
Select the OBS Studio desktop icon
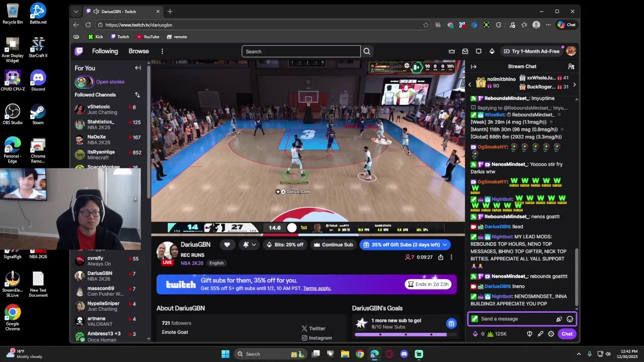(x=13, y=114)
